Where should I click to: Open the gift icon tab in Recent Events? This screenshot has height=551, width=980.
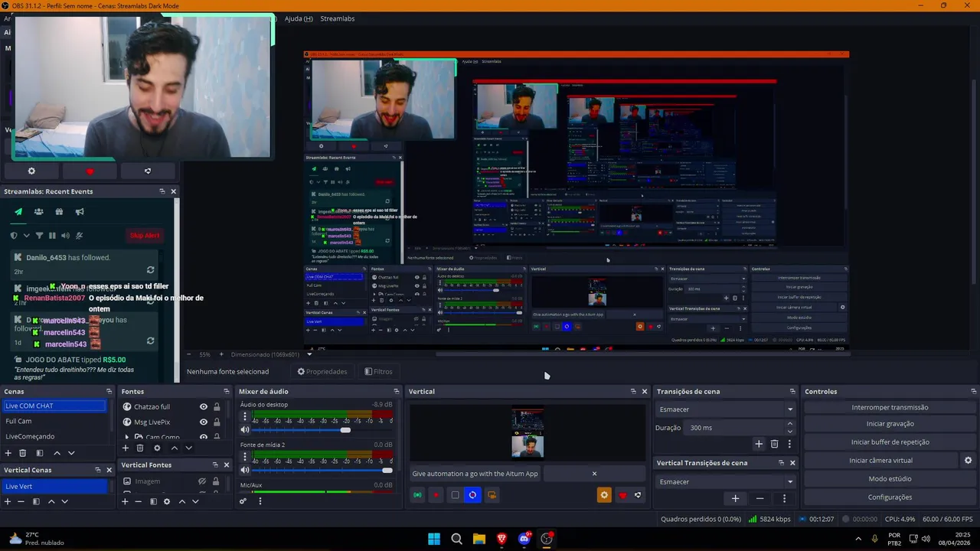[x=59, y=212]
